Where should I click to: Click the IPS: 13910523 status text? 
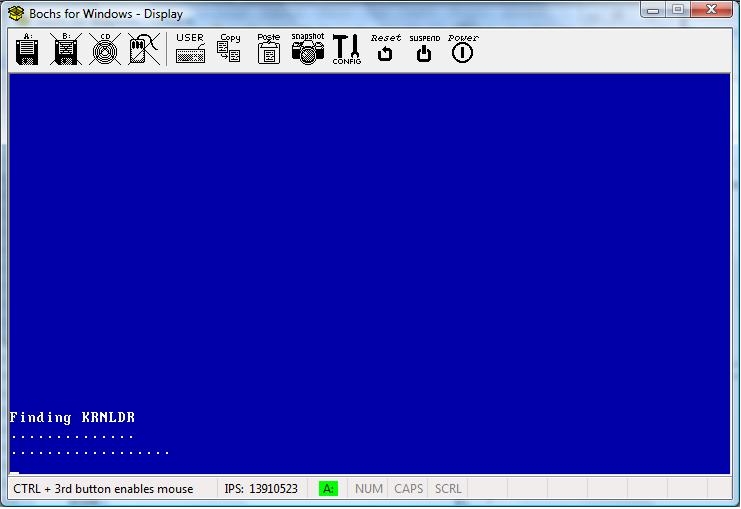pos(261,488)
